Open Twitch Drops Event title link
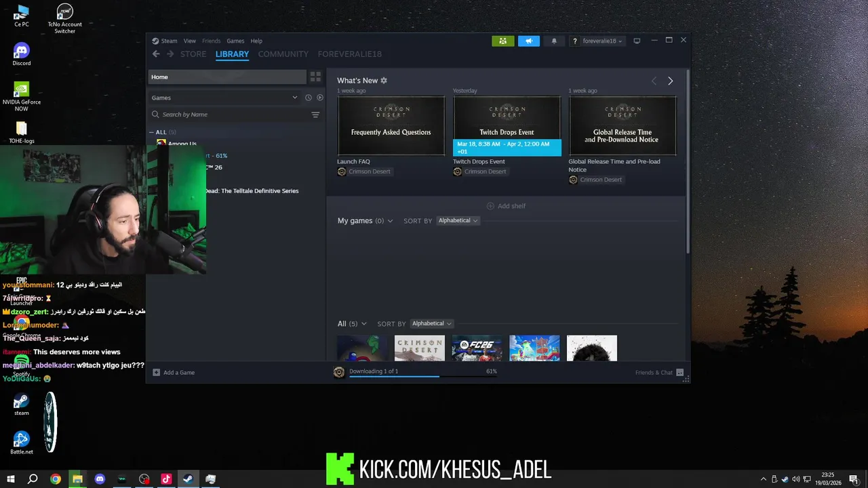The image size is (868, 488). click(x=479, y=161)
